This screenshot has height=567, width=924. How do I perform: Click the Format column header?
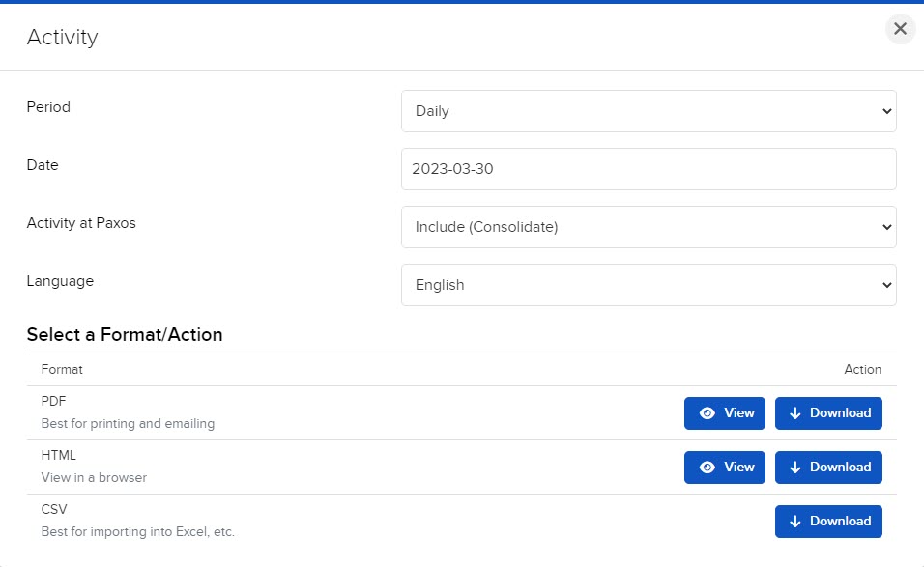click(x=62, y=369)
